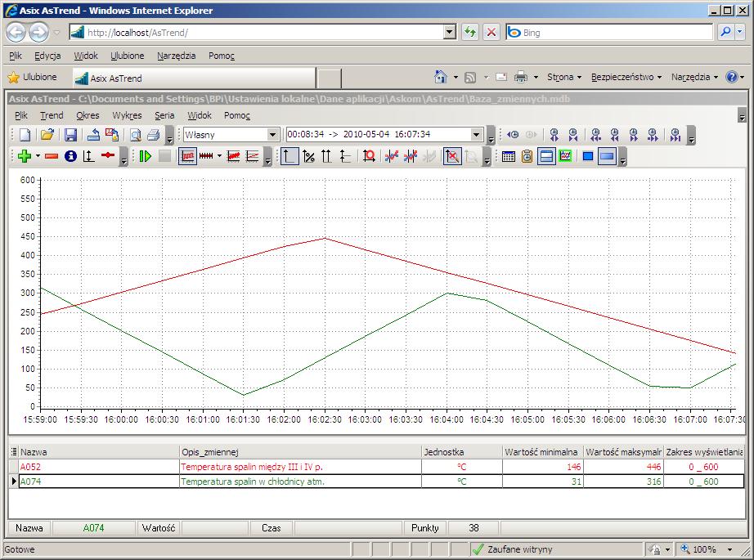
Task: Click Wartość minimalna column header
Action: pos(542,452)
